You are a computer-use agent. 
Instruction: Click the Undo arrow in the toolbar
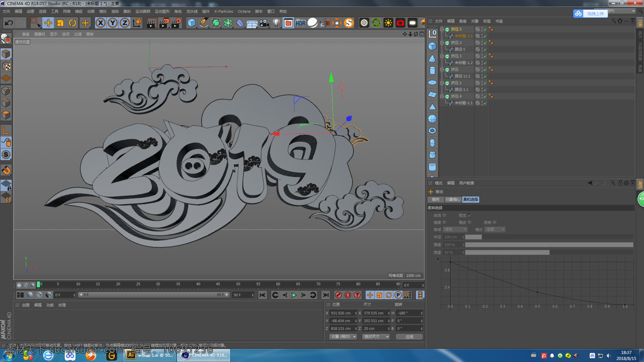pyautogui.click(x=9, y=23)
